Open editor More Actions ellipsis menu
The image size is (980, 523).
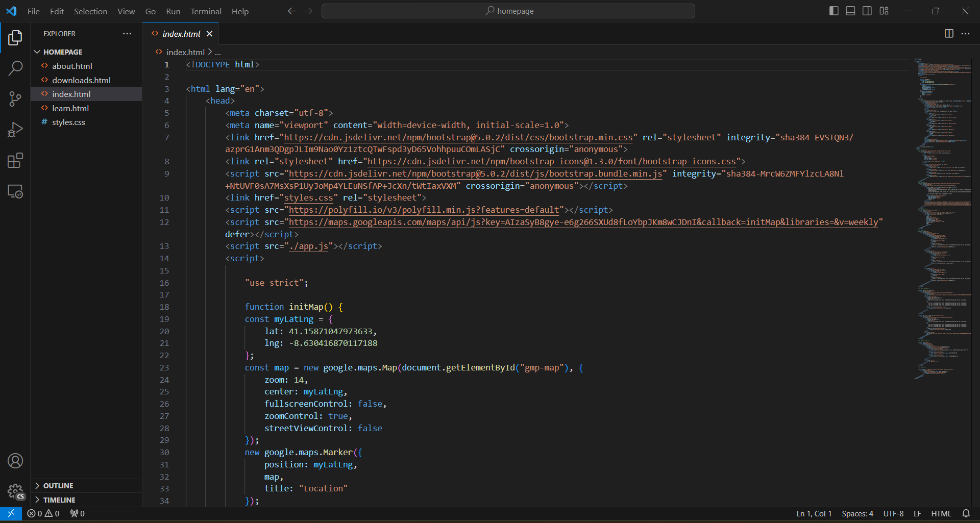(965, 34)
